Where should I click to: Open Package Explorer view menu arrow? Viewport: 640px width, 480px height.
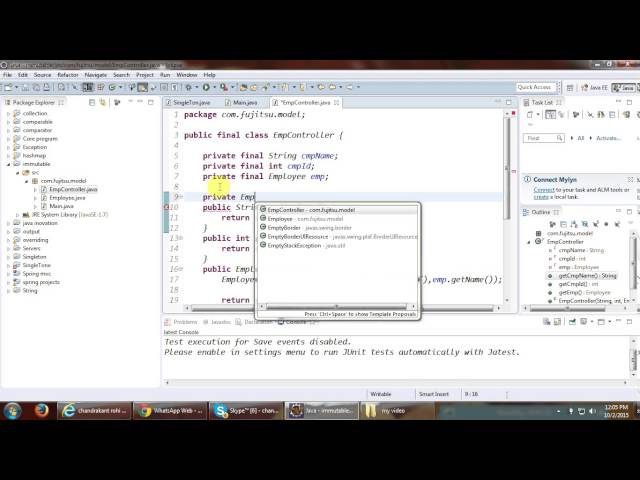(130, 101)
